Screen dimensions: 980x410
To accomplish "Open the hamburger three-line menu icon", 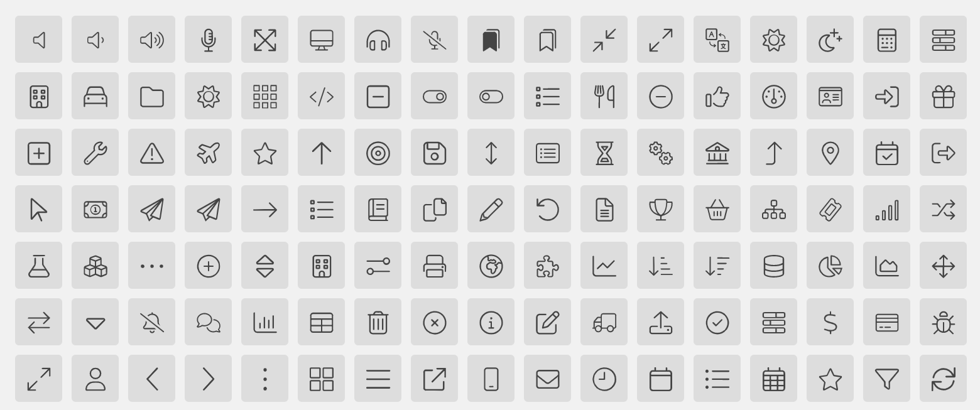I will point(378,379).
